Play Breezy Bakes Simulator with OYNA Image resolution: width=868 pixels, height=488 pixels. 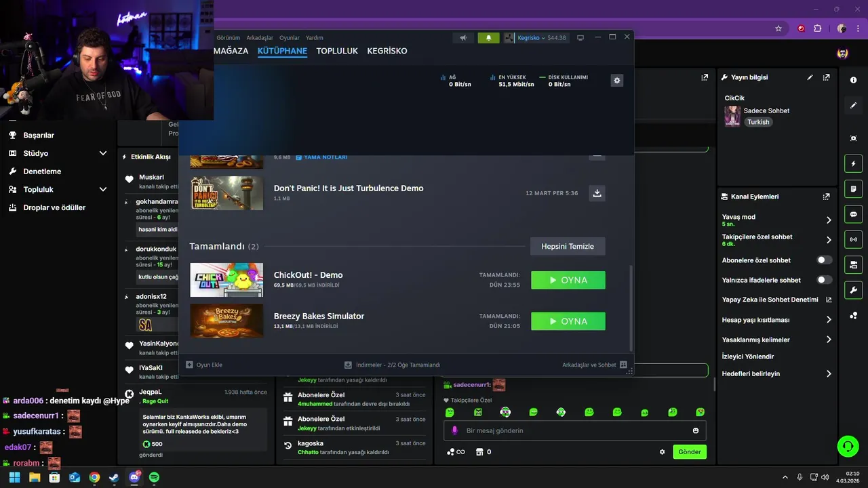568,321
